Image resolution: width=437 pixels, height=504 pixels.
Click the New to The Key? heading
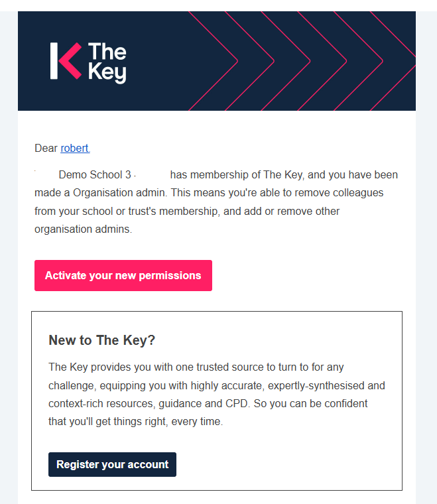101,340
